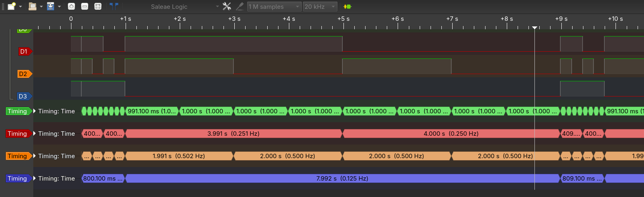Configure channels using the probe icon
Viewport: 644px width, 197px height.
click(x=240, y=6)
